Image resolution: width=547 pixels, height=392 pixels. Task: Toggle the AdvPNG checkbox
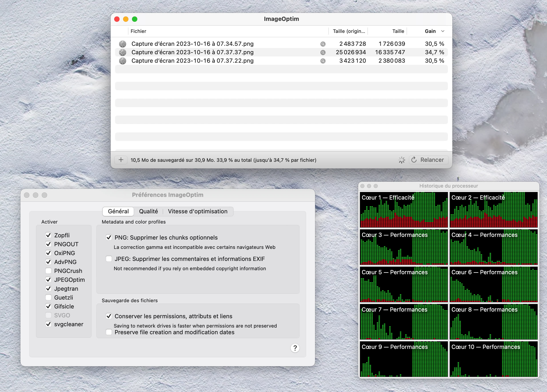(x=48, y=262)
